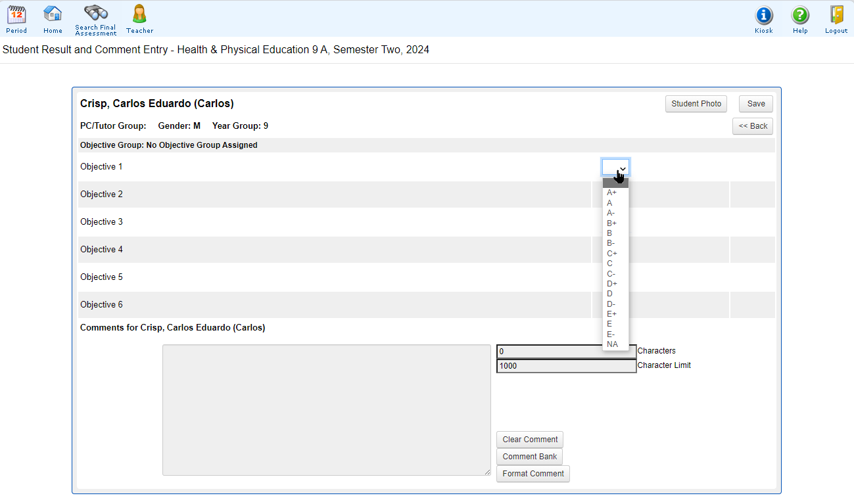Open Help question mark icon

(x=800, y=16)
